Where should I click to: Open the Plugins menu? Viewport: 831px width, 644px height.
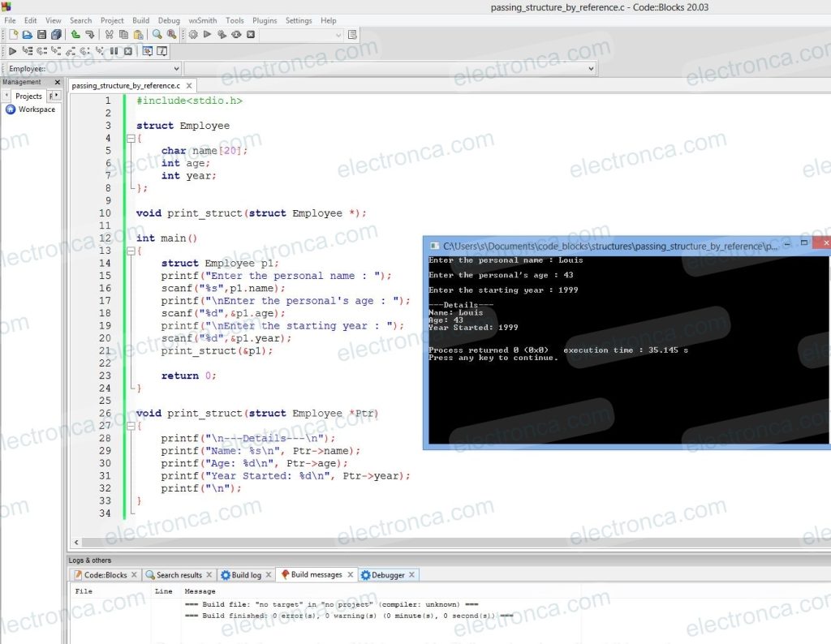(x=265, y=20)
